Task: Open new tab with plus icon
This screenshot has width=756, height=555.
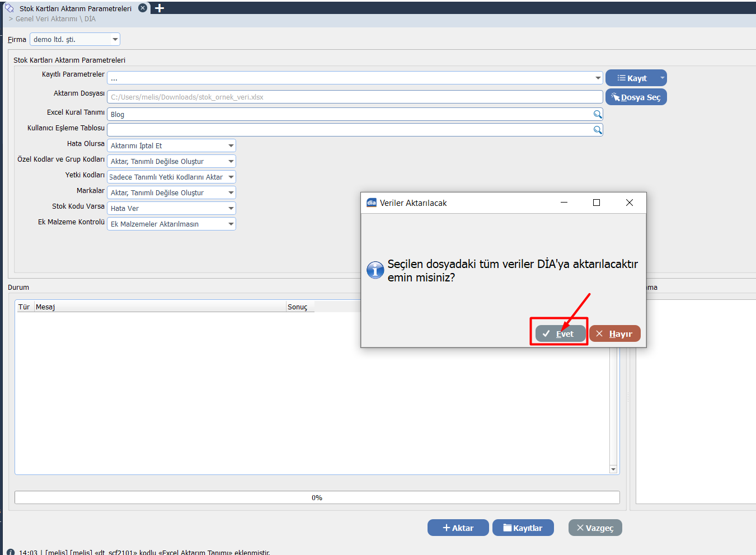Action: pyautogui.click(x=159, y=8)
